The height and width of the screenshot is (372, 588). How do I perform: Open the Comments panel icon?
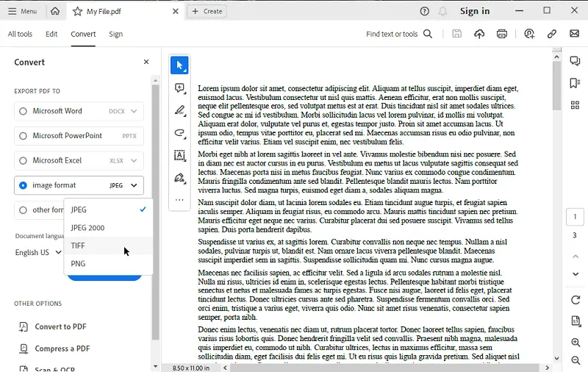pyautogui.click(x=575, y=61)
